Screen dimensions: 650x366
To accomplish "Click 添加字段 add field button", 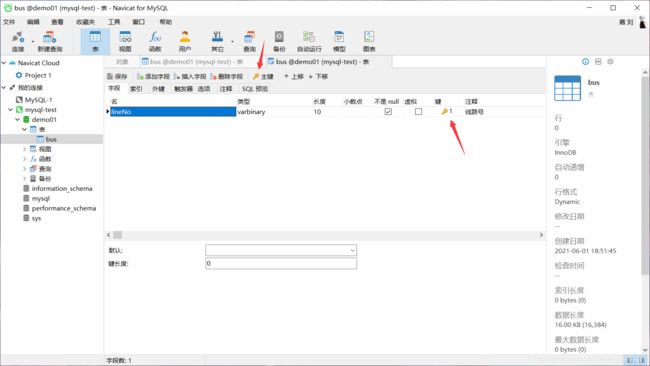I will tap(153, 76).
